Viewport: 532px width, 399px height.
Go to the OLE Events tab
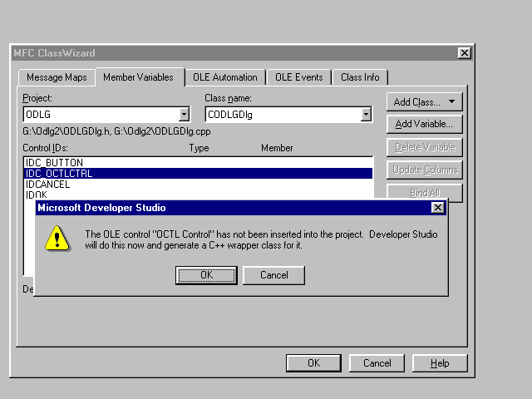299,77
